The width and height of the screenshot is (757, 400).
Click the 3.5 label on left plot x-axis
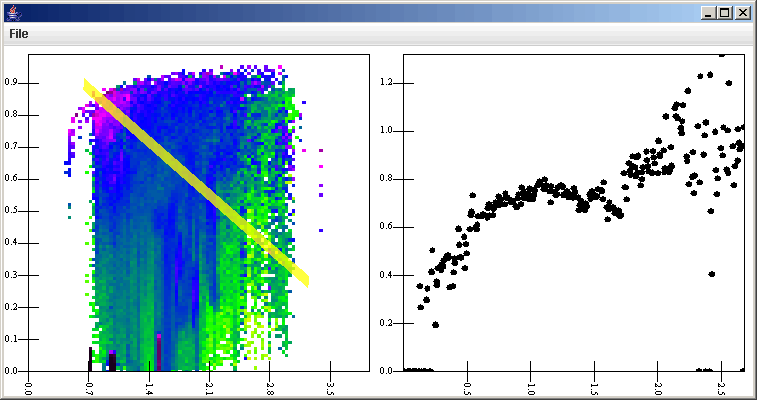(x=331, y=387)
